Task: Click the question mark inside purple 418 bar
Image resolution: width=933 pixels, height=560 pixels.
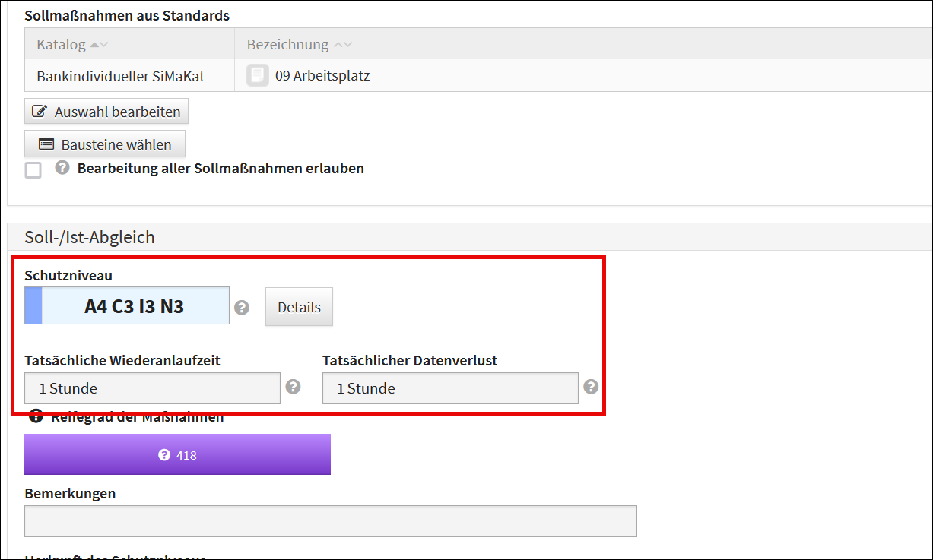Action: tap(163, 455)
